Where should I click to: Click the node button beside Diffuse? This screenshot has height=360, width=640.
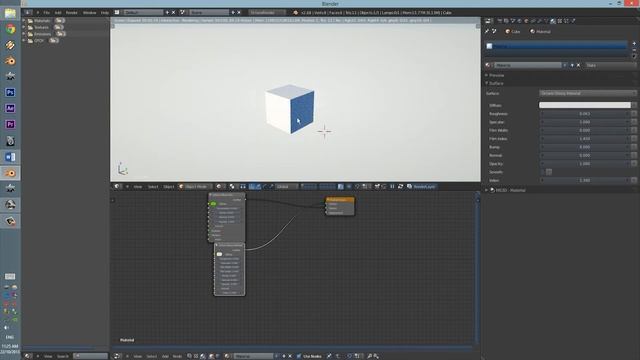click(634, 105)
